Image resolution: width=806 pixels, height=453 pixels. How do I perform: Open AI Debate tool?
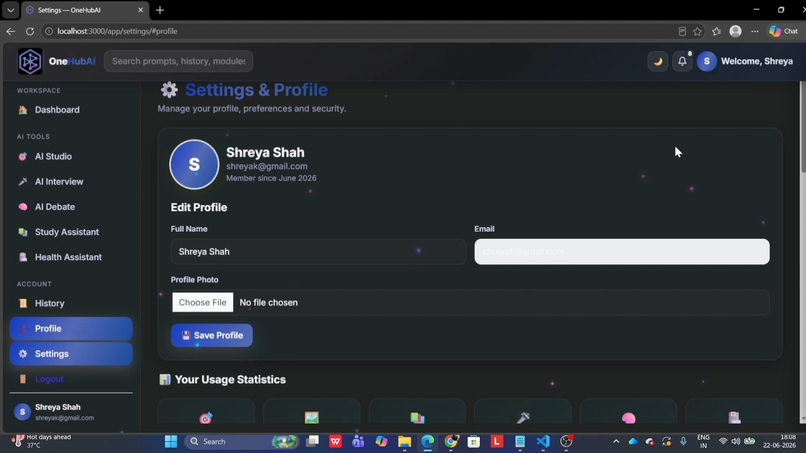pos(71,207)
